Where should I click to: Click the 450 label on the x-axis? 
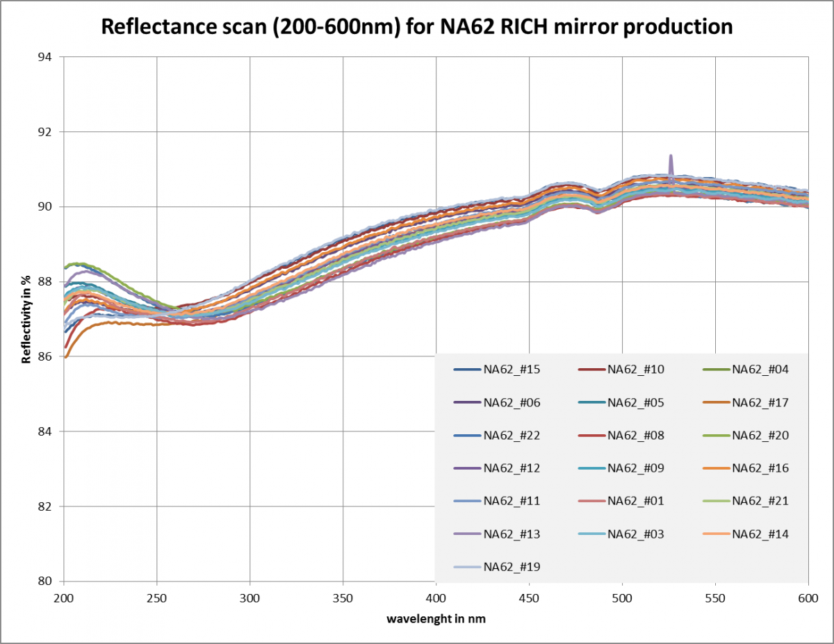pos(529,598)
